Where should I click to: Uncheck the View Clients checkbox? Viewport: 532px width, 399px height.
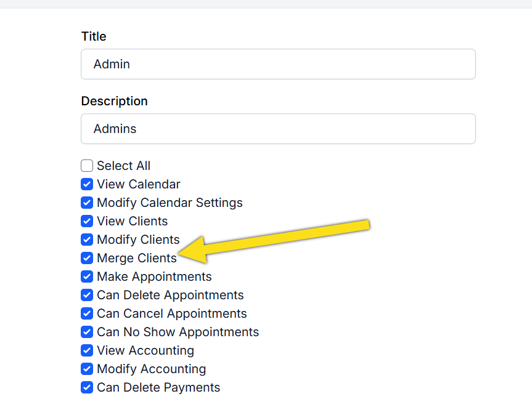click(x=87, y=221)
